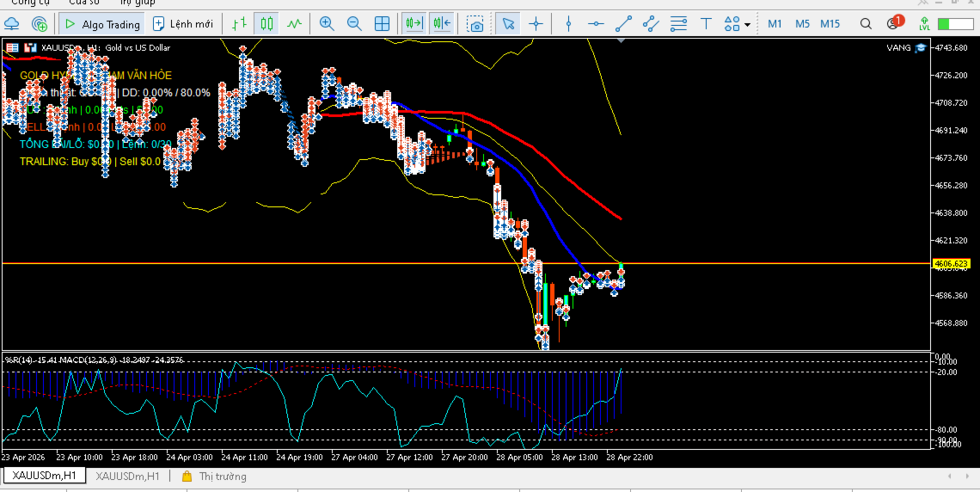The height and width of the screenshot is (492, 980).
Task: Select the crosshair tool
Action: 536,24
